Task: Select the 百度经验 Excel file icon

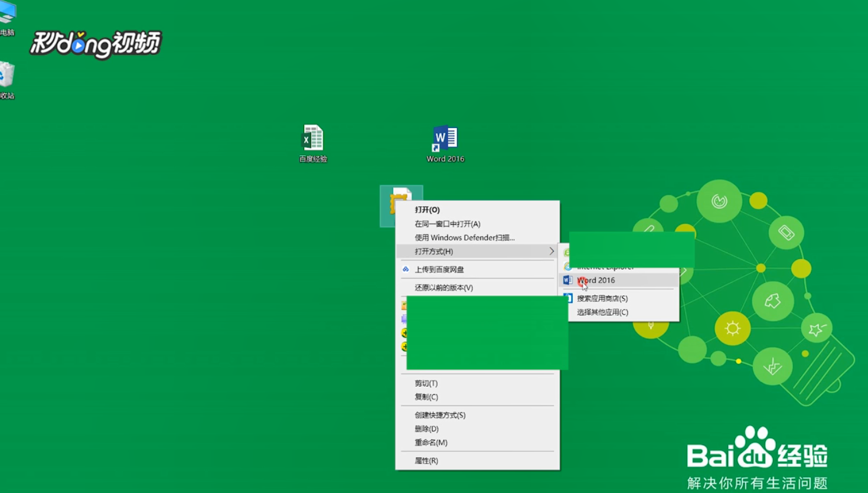Action: (312, 138)
